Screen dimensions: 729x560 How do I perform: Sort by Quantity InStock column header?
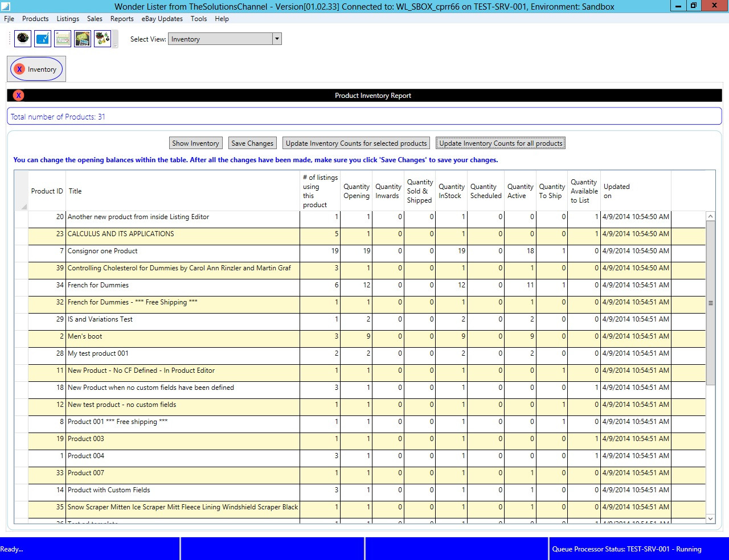[452, 191]
